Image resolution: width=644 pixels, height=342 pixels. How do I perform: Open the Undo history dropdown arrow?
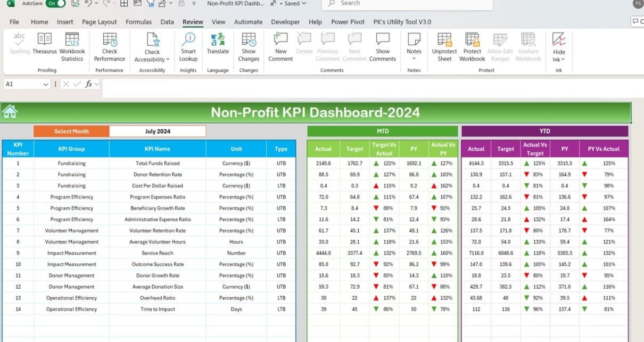tap(96, 3)
